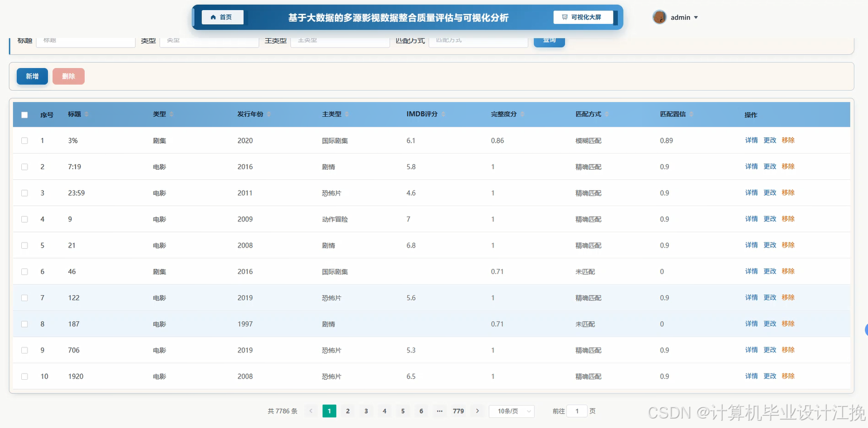The image size is (868, 428).
Task: Sort by the 主类型 column sort icon
Action: [346, 114]
